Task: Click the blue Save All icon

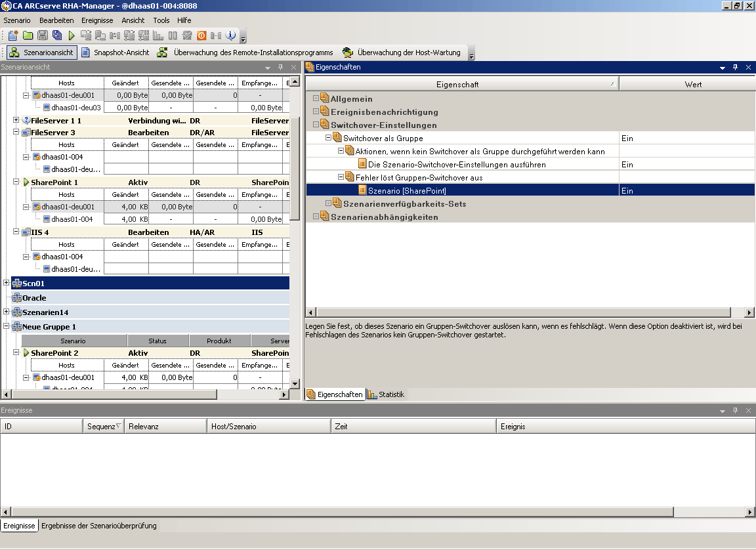Action: [x=57, y=35]
